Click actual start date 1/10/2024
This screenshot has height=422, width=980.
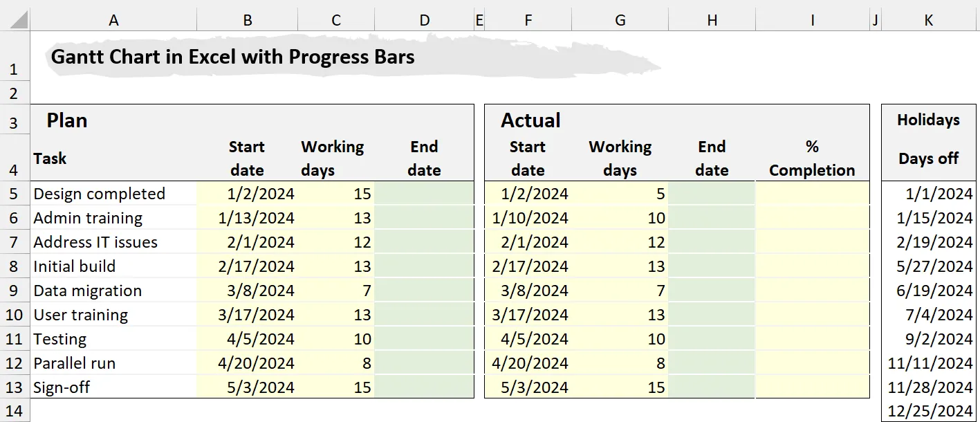530,218
